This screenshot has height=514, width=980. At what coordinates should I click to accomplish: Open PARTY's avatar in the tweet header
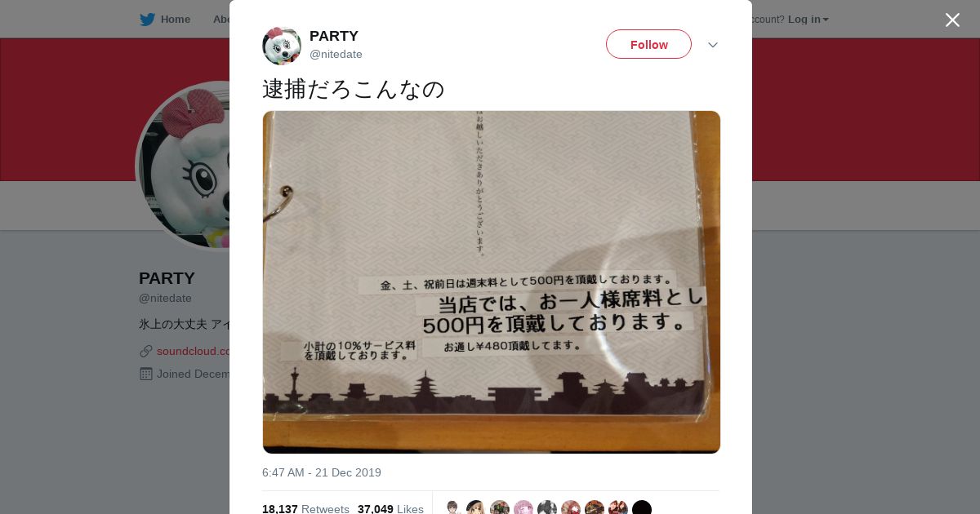tap(282, 46)
